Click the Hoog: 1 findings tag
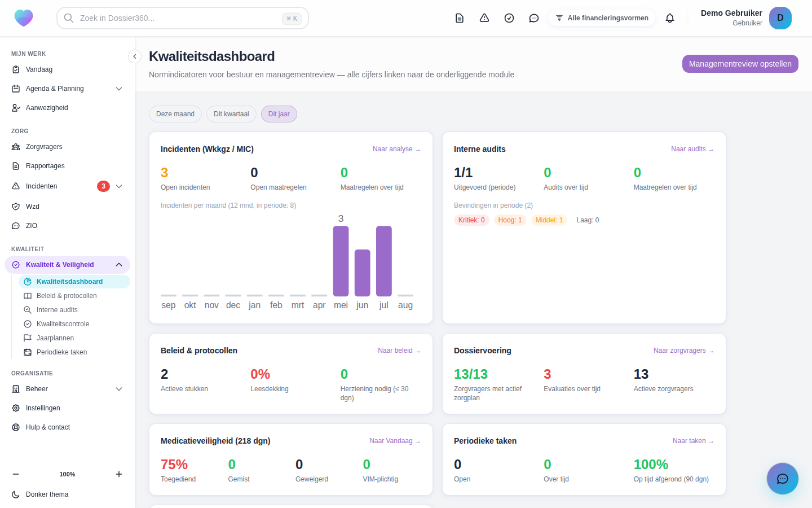Viewport: 812px width, 508px height. click(x=510, y=220)
